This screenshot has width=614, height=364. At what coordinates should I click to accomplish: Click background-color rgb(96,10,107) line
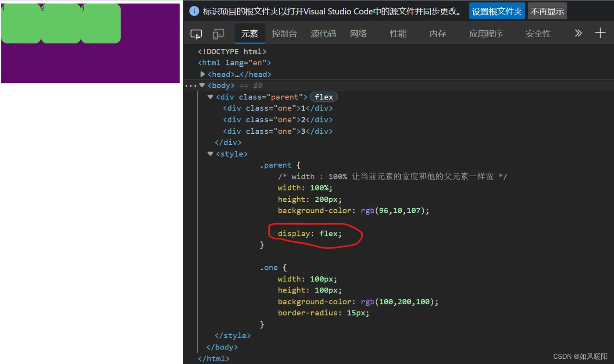(353, 211)
